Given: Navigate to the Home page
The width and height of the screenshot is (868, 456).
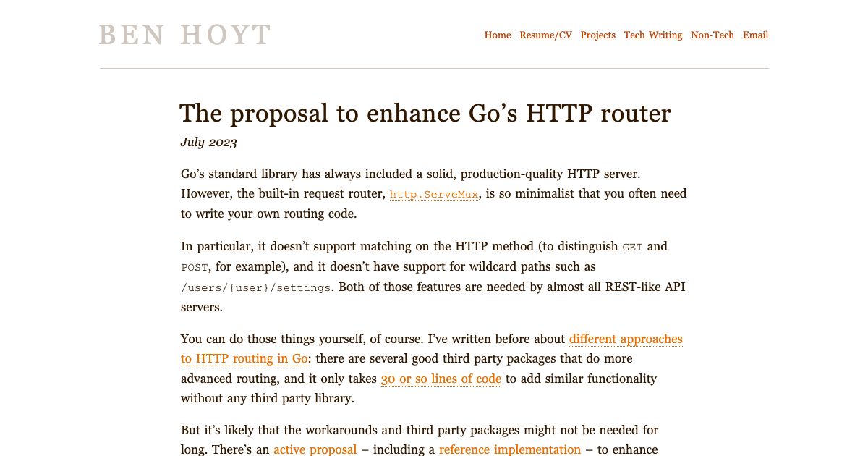Looking at the screenshot, I should [498, 35].
